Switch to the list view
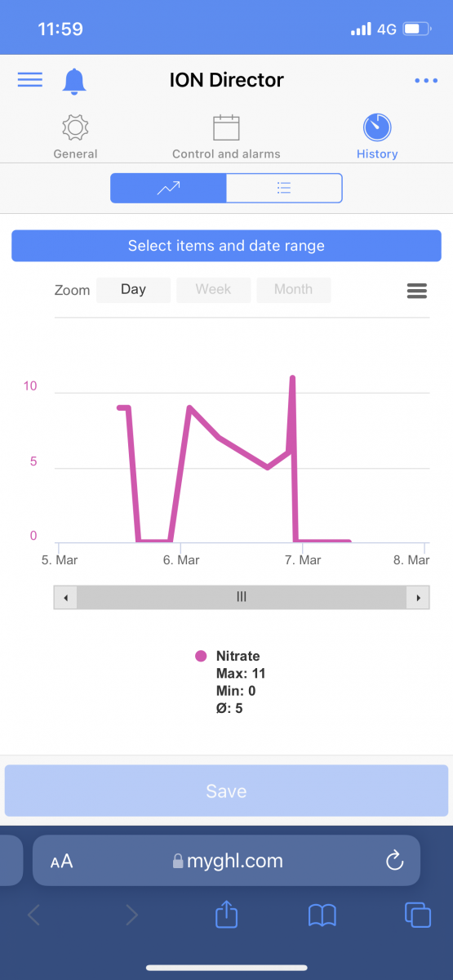The height and width of the screenshot is (980, 453). (x=284, y=188)
